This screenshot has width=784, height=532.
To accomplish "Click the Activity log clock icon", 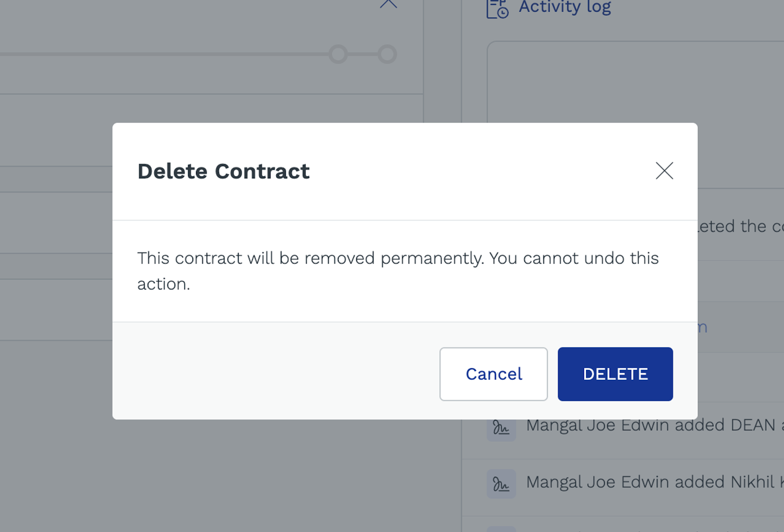I will coord(497,9).
